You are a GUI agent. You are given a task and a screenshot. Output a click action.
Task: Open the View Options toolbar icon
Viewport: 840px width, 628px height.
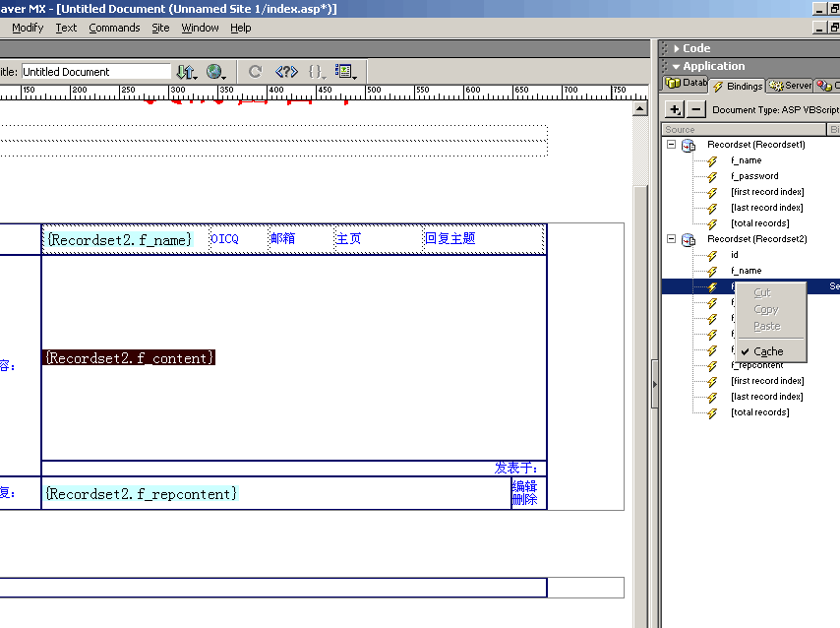click(x=344, y=72)
